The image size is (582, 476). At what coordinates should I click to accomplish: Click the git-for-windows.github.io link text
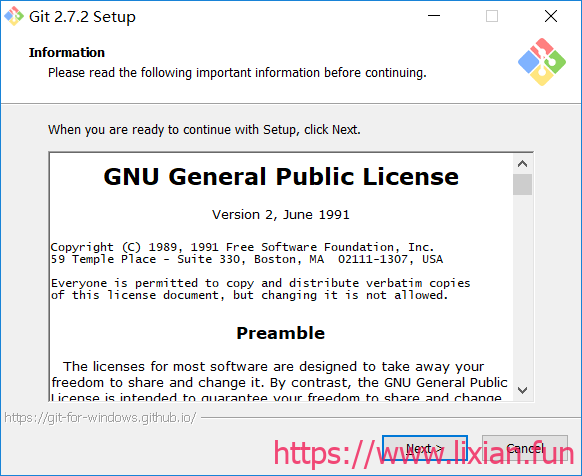click(x=100, y=418)
